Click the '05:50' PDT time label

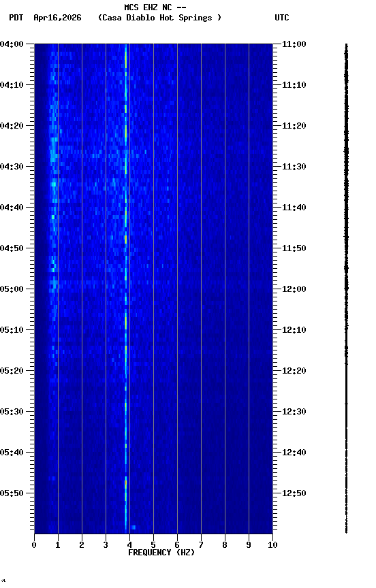tap(12, 493)
